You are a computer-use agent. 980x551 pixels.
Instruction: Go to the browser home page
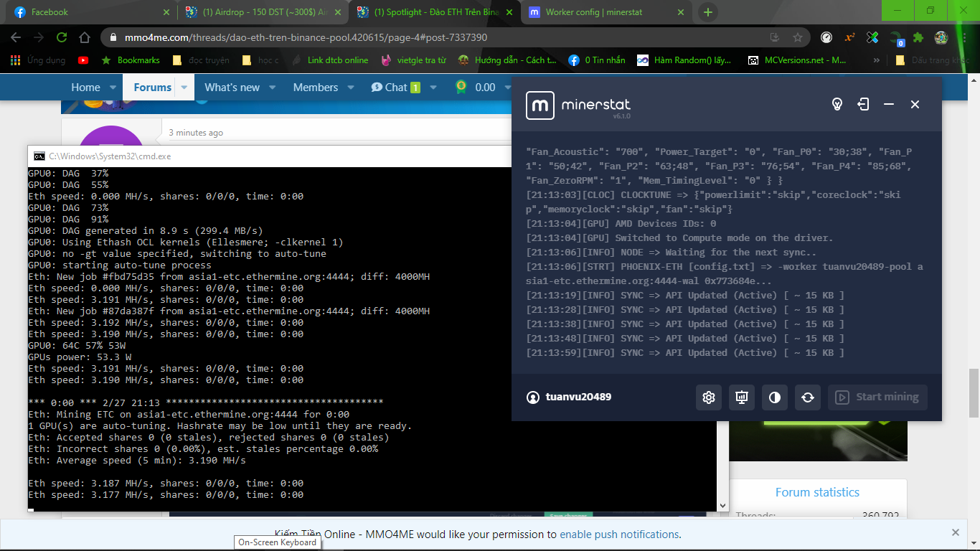(85, 37)
